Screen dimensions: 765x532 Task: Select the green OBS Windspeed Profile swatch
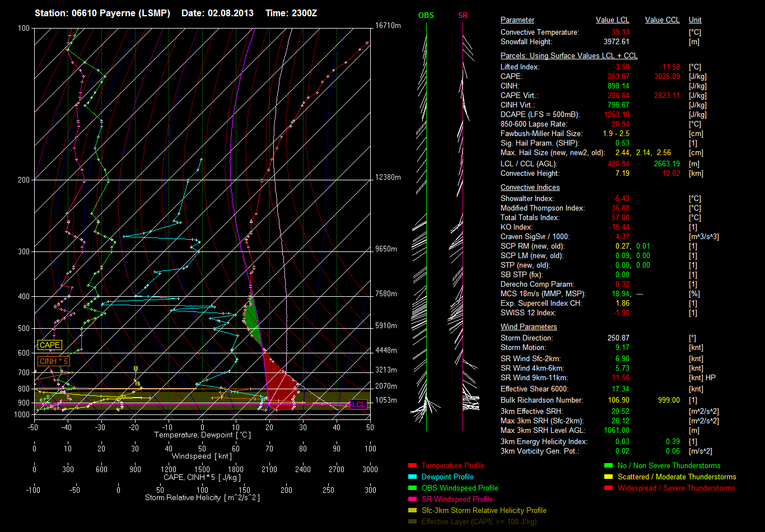pos(412,488)
